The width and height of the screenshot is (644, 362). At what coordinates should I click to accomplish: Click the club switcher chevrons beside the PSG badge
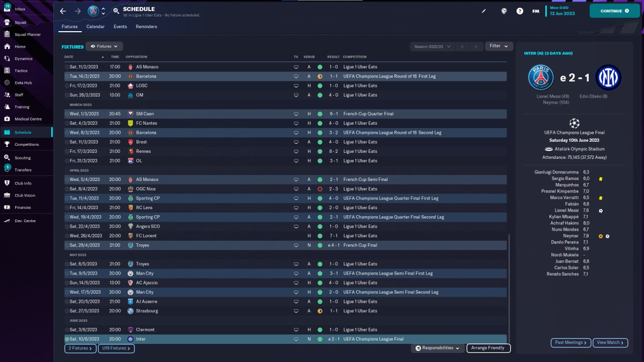pos(104,11)
